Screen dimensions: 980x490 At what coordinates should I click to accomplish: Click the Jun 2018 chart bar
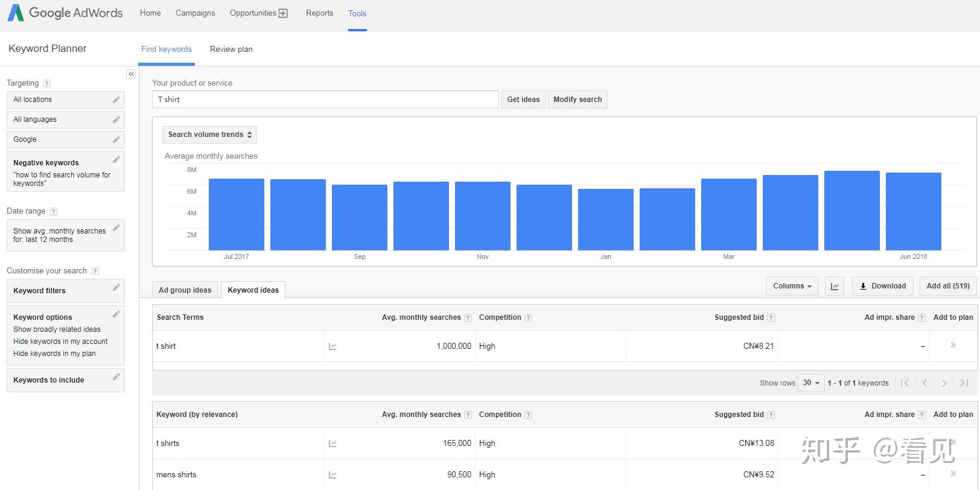(914, 211)
